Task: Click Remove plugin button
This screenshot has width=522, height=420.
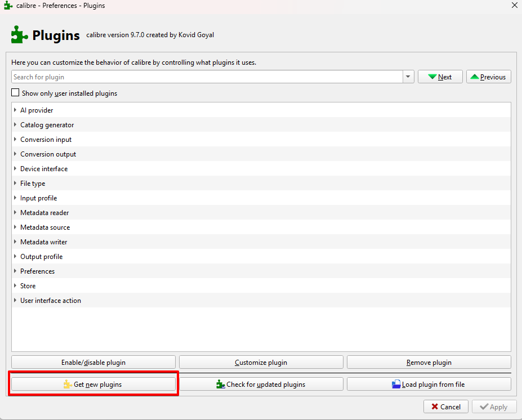Action: coord(429,362)
